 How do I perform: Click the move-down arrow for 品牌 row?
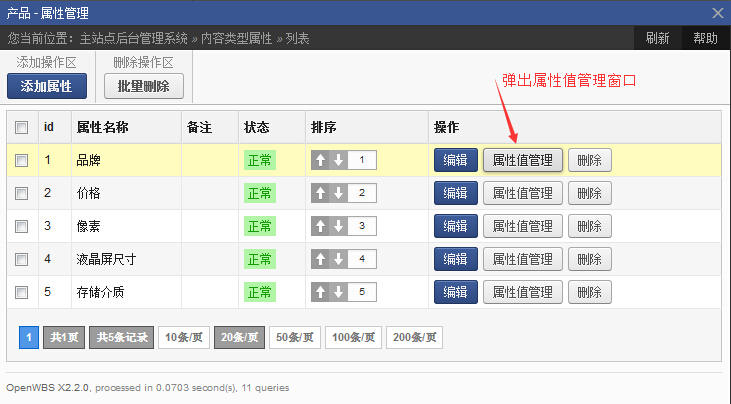coord(338,160)
